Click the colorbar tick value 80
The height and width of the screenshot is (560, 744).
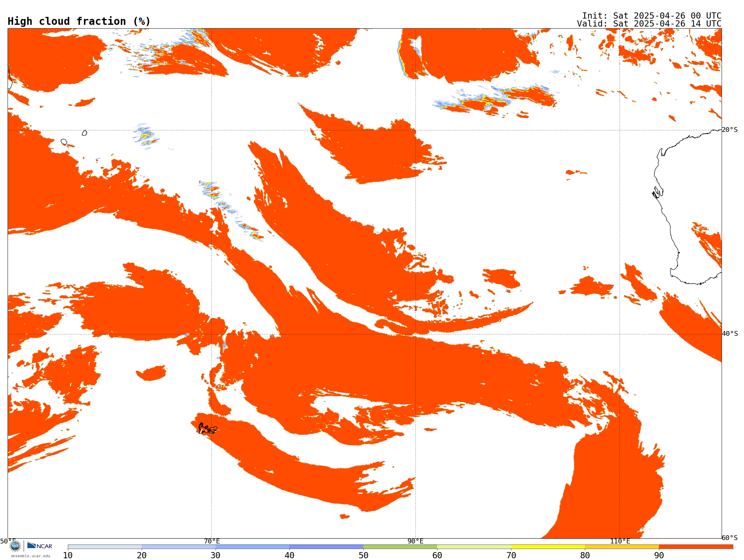585,555
